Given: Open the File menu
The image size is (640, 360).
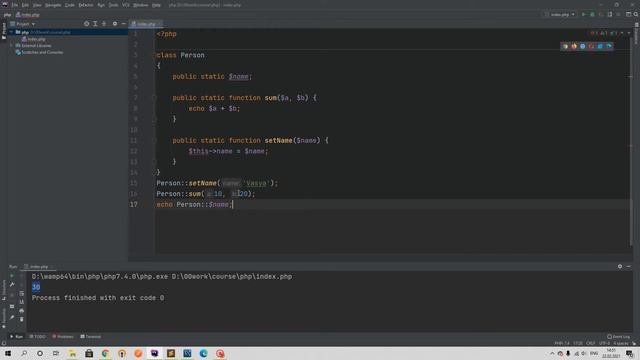Looking at the screenshot, I should pos(15,5).
